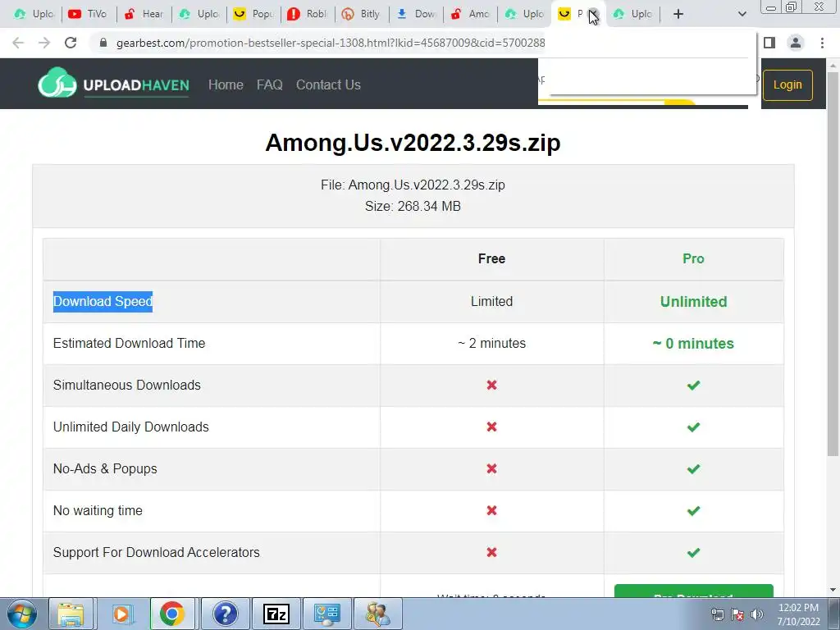This screenshot has width=840, height=630.
Task: Open Windows Explorer from taskbar
Action: (x=71, y=614)
